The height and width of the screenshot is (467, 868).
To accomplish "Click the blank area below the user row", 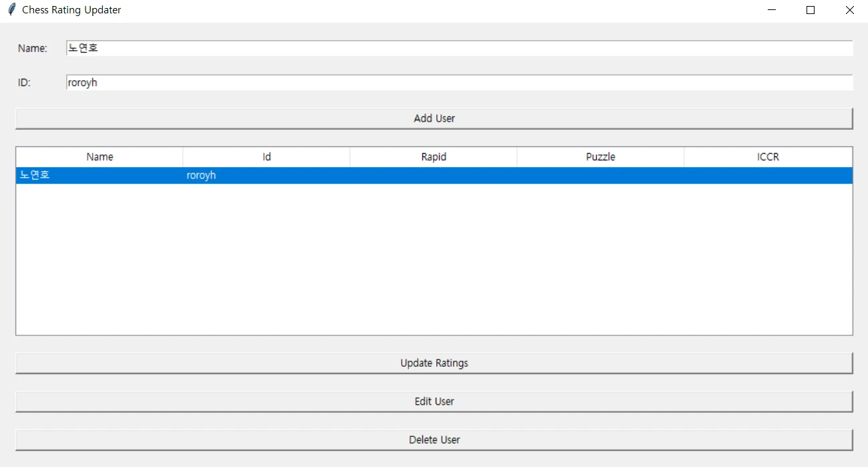I will (x=434, y=261).
